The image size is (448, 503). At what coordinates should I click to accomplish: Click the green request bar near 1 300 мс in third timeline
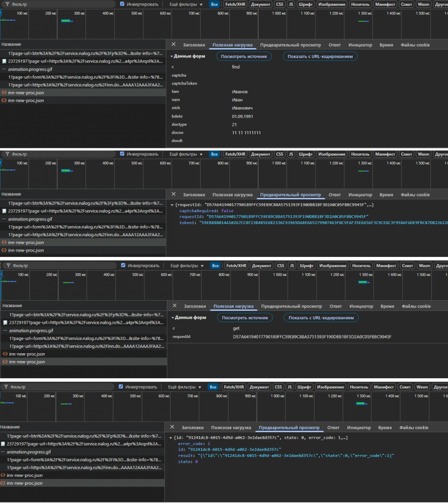coord(363,282)
